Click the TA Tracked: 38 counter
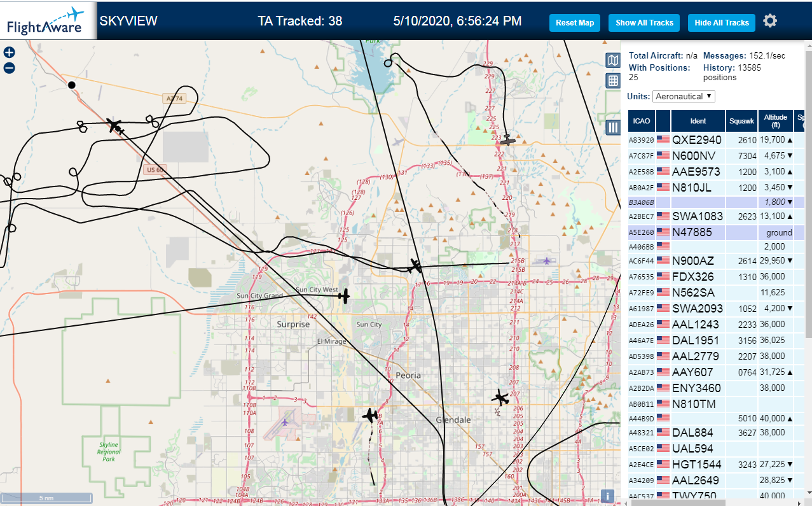Screen dimensions: 812x506 [x=300, y=21]
